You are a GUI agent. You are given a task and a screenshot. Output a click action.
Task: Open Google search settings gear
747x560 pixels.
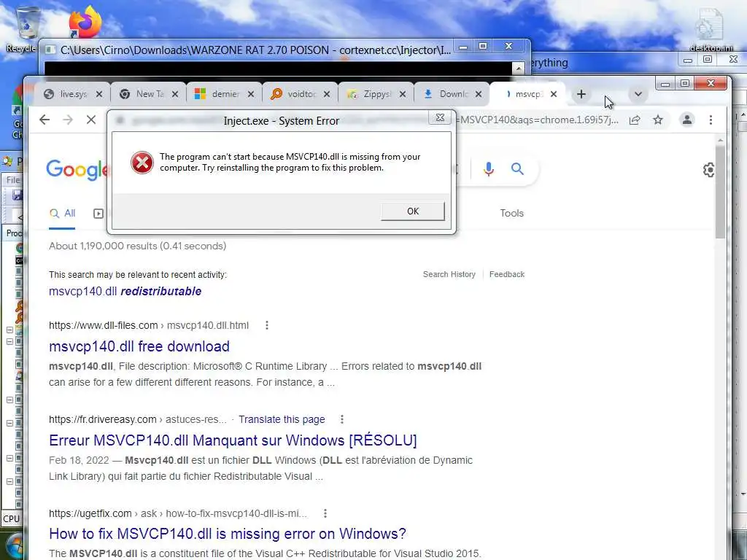coord(709,170)
